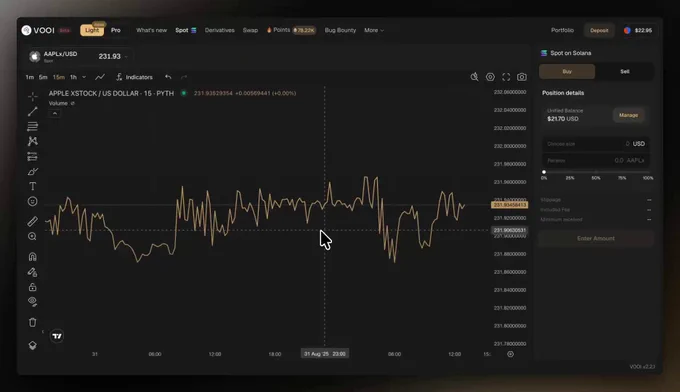Click the Deposit button

tap(599, 30)
